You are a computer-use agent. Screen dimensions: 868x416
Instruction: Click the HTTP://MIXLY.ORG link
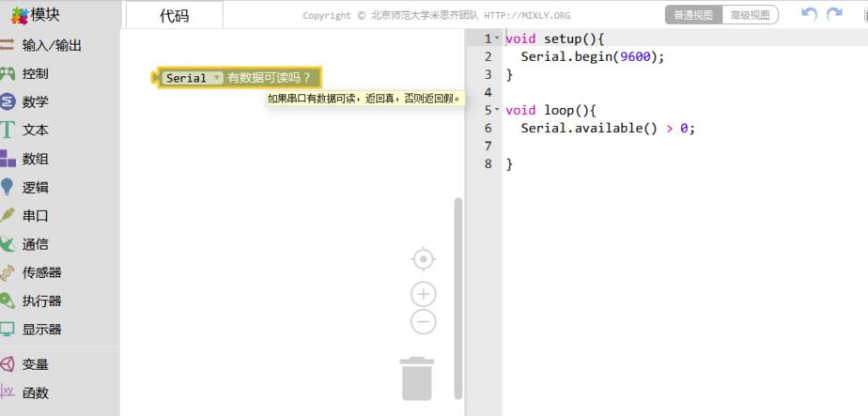[x=527, y=16]
